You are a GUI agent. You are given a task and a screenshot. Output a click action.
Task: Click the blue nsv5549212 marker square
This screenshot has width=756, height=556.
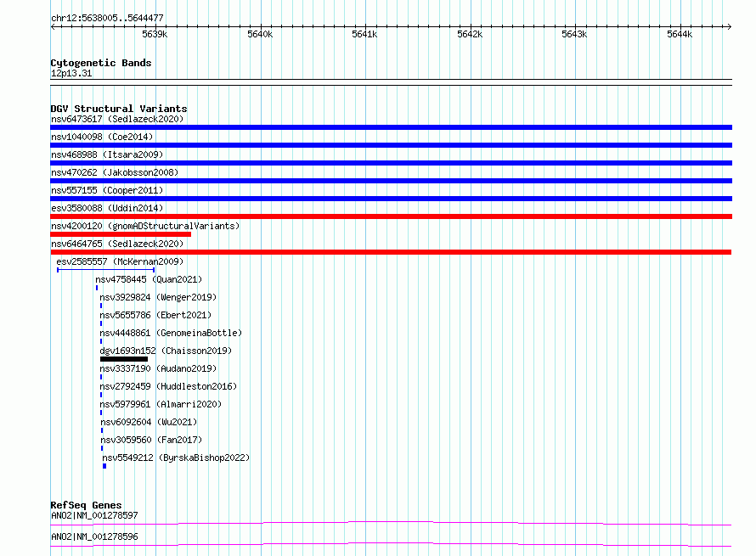pos(104,466)
